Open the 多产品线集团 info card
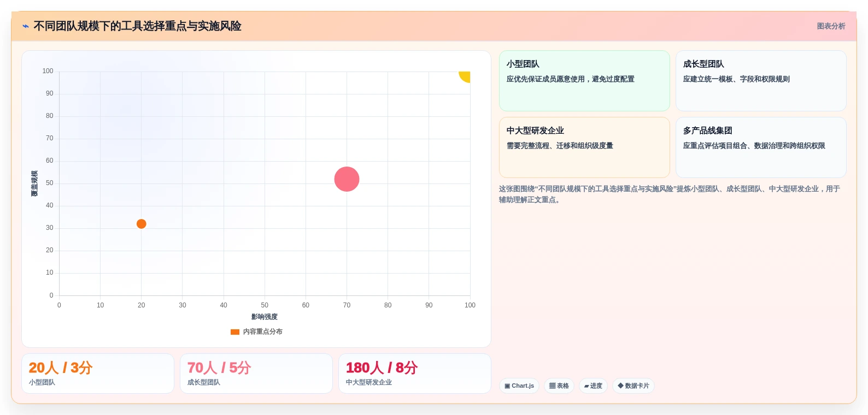Image resolution: width=868 pixels, height=415 pixels. 761,147
